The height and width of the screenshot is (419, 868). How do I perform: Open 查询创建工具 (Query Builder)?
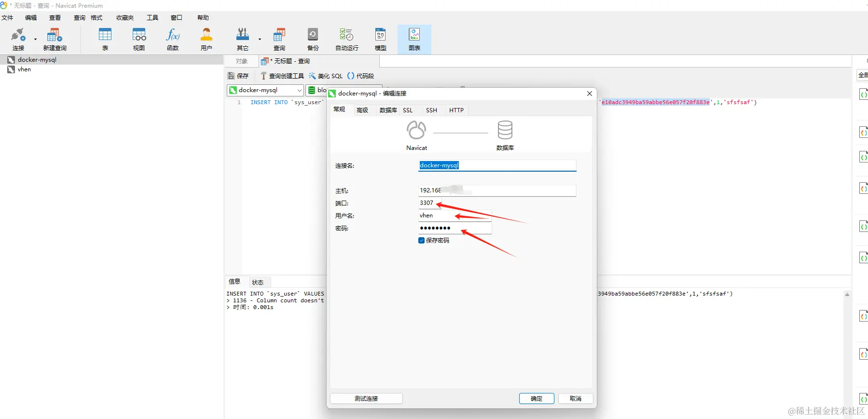coord(282,76)
